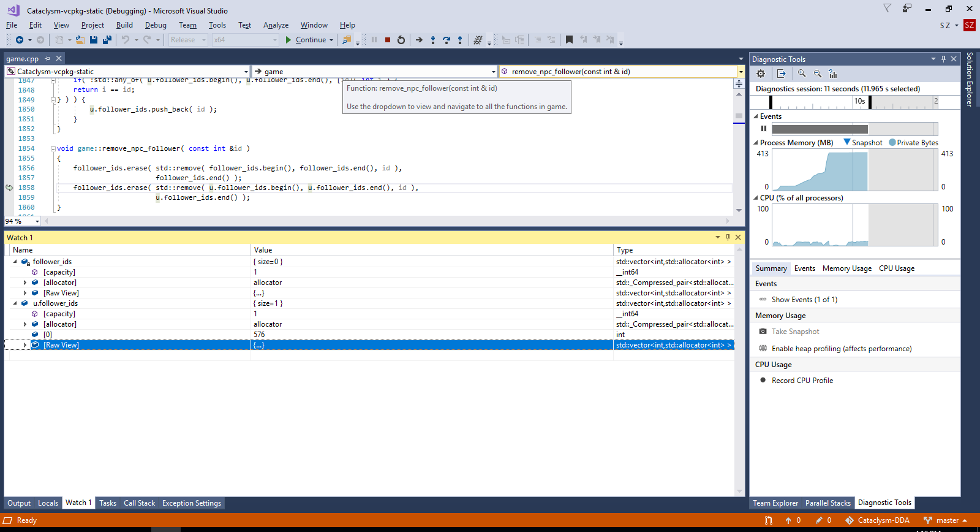Stop debugging with the red square
The height and width of the screenshot is (532, 980).
pos(388,40)
